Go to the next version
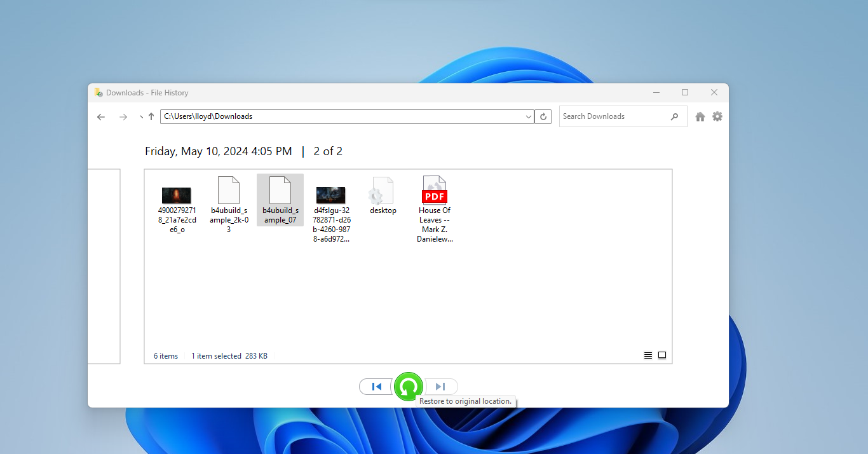868x454 pixels. click(x=440, y=387)
